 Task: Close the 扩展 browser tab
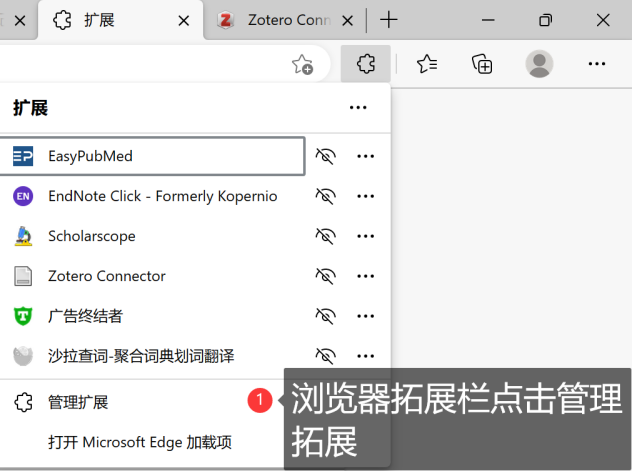coord(184,20)
